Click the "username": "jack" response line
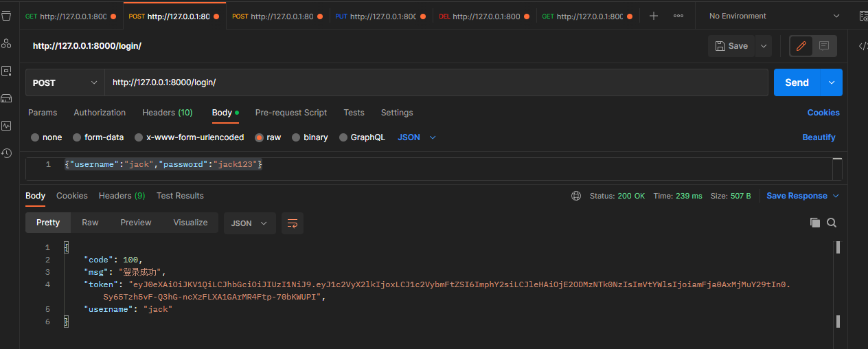The image size is (868, 349). click(x=128, y=309)
